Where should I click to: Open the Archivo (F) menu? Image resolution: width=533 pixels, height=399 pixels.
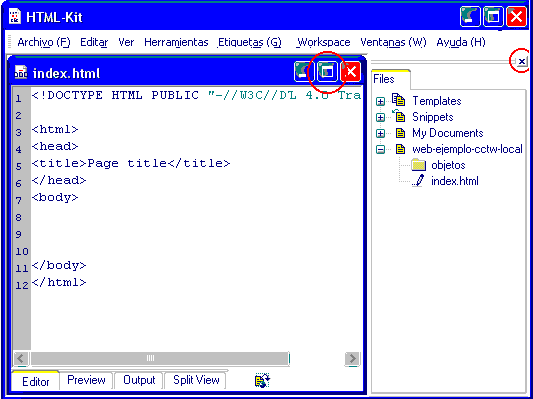(x=44, y=42)
